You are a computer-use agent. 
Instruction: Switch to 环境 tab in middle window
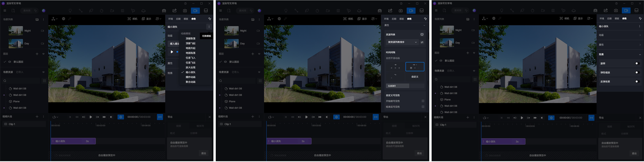click(386, 19)
